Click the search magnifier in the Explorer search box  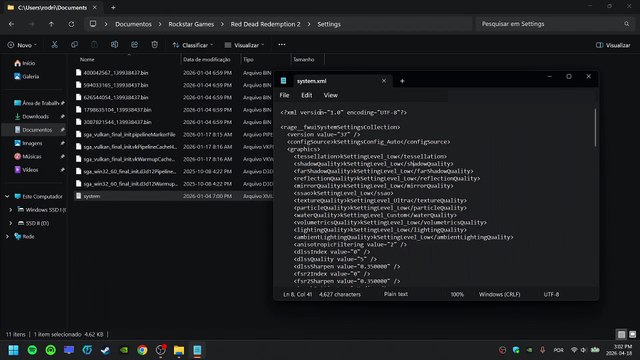point(627,24)
